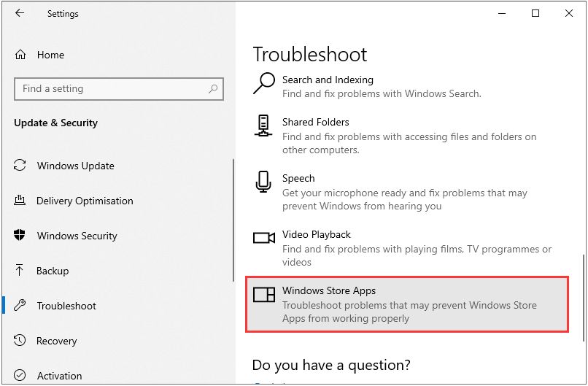Click the Search and Indexing magnifier icon

tap(264, 83)
